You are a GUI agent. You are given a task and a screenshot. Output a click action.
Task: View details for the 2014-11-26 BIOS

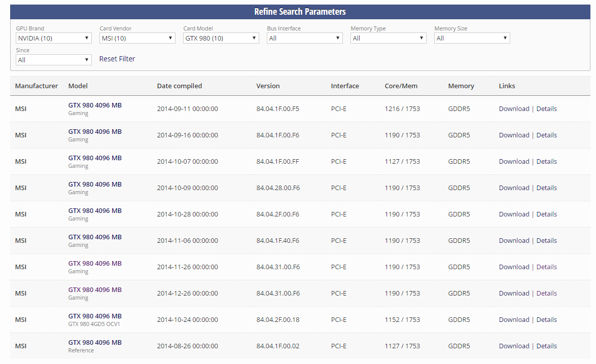tap(547, 267)
